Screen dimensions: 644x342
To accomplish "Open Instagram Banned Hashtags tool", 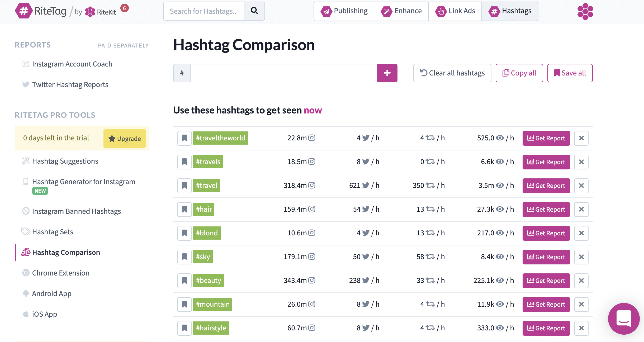I will pos(76,211).
